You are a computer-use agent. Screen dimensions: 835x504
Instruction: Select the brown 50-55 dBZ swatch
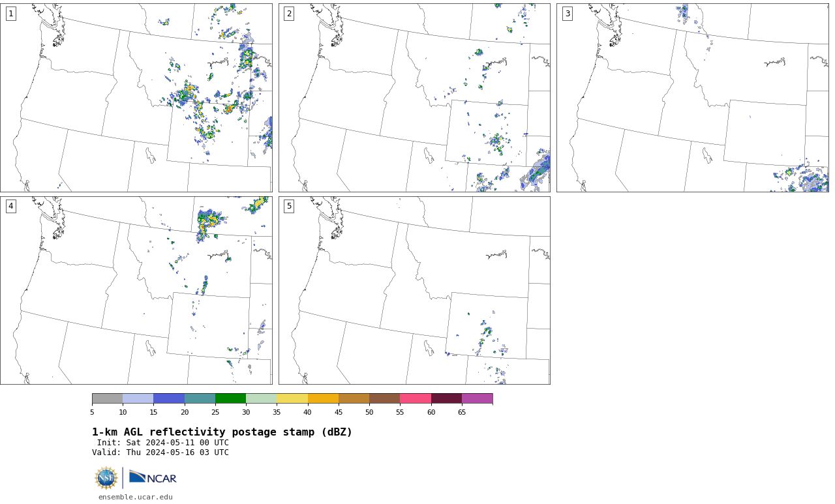(x=384, y=398)
